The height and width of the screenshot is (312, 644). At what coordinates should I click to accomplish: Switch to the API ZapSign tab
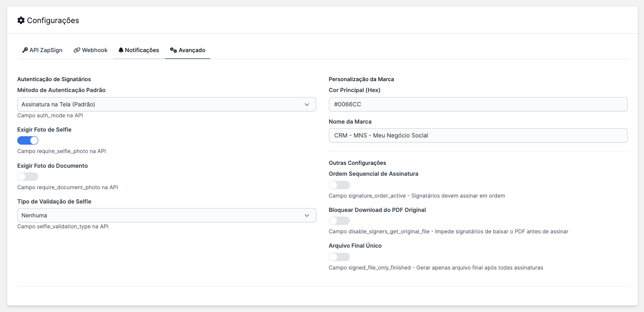pos(42,50)
